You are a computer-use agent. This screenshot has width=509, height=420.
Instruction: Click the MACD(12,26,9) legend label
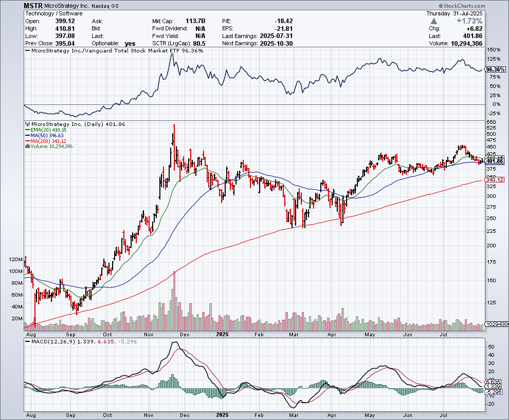click(53, 341)
